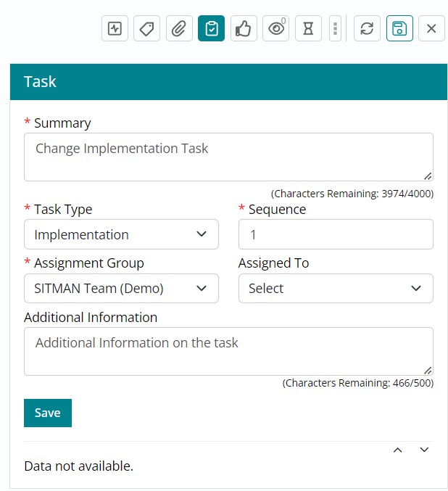Click the thumbs-up approval icon
This screenshot has width=448, height=491.
pyautogui.click(x=244, y=29)
